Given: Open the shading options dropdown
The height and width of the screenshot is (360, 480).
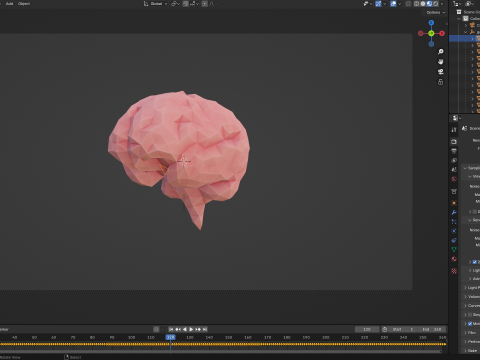Looking at the screenshot, I should (442, 4).
